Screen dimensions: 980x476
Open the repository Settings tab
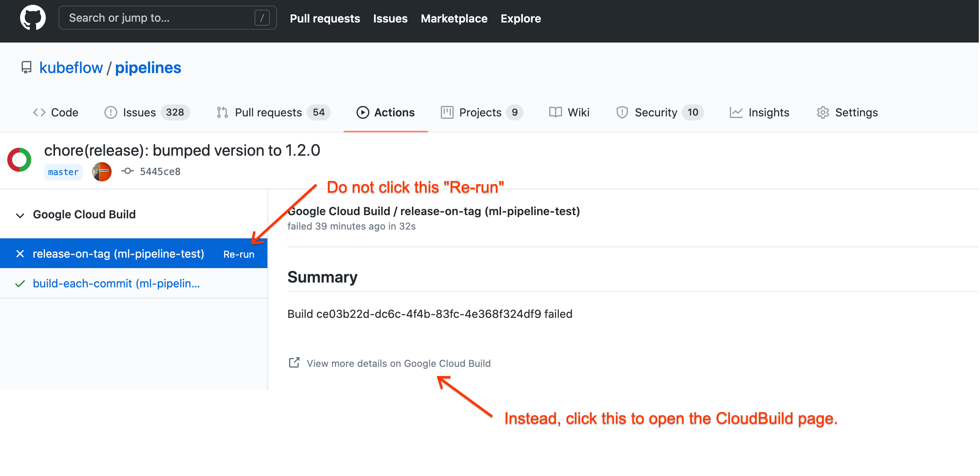[847, 112]
